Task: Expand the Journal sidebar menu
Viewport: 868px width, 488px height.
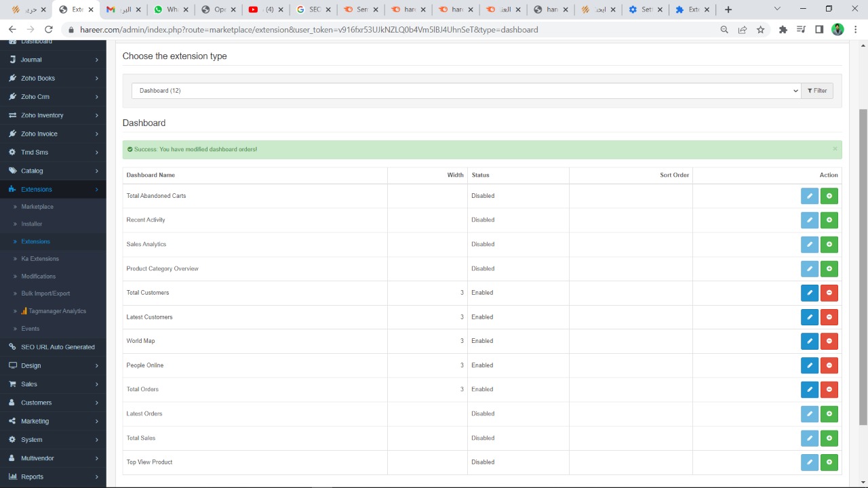Action: click(53, 60)
